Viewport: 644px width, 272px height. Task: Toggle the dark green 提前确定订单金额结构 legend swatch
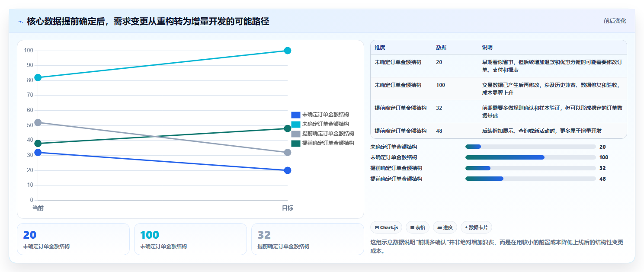[296, 143]
